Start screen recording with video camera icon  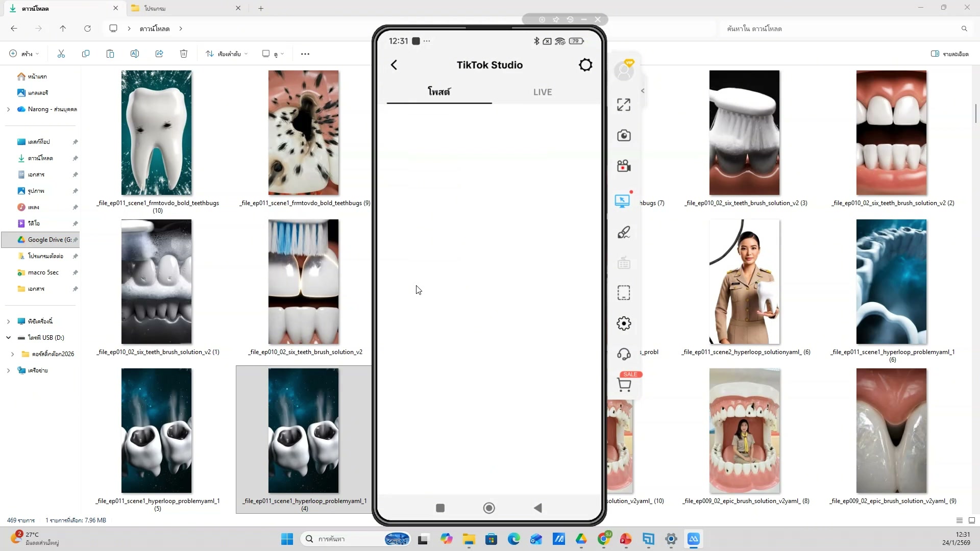tap(624, 166)
